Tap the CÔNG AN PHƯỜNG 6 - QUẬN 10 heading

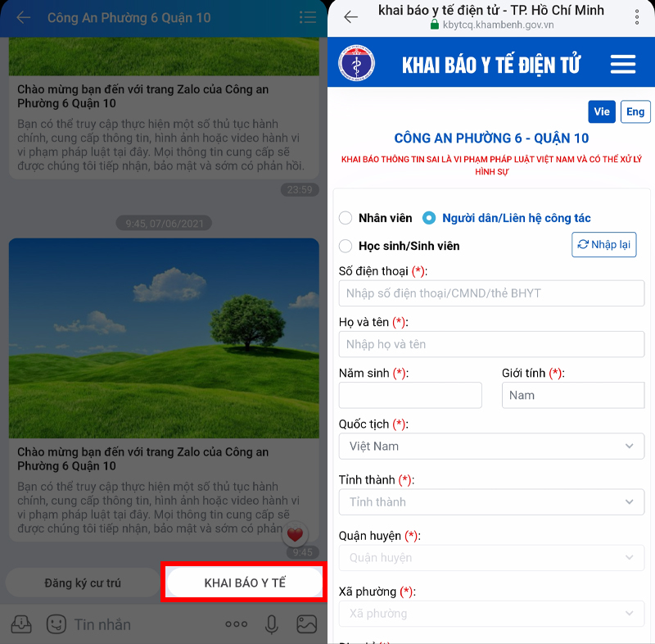point(492,138)
